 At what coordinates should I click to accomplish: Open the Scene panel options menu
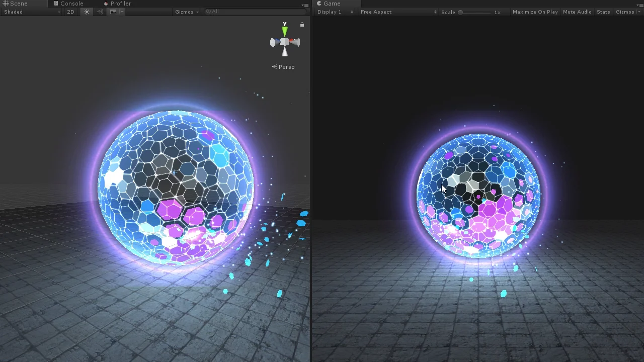305,5
